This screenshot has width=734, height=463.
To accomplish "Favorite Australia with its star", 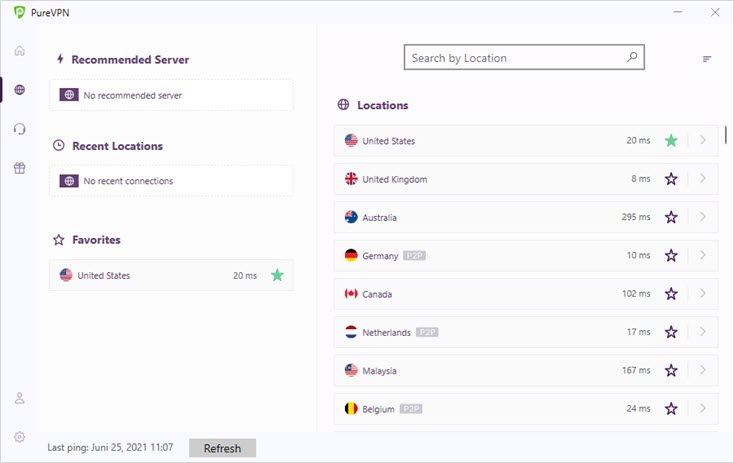I will point(671,217).
